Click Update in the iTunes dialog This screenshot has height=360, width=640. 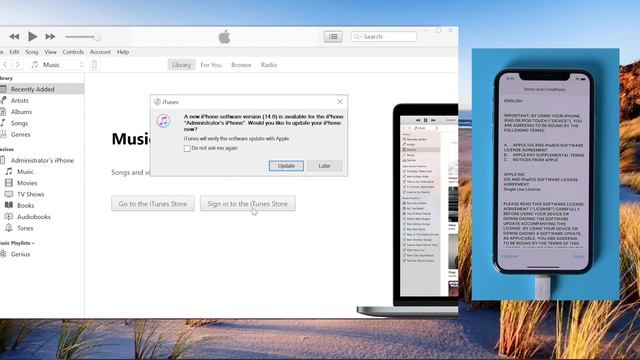coord(286,166)
